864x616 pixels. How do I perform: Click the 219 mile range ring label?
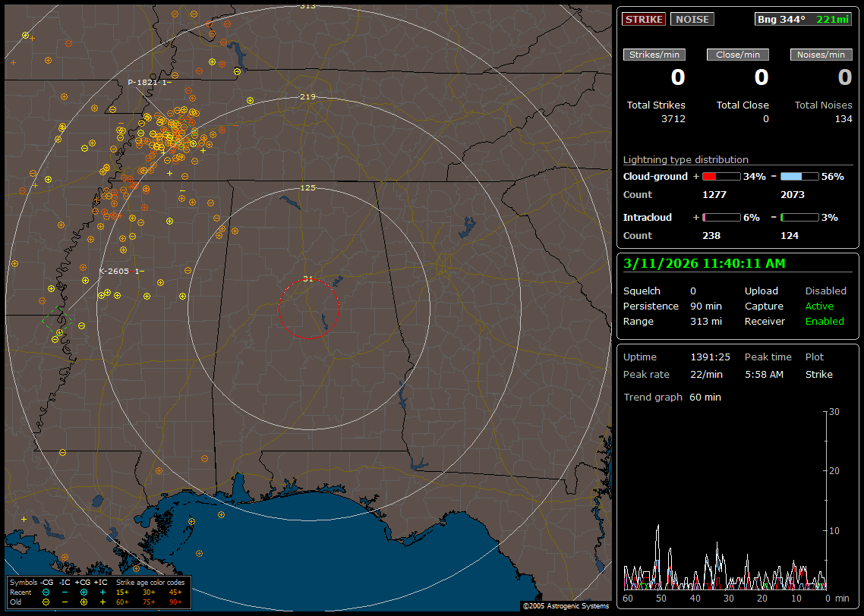(x=307, y=97)
